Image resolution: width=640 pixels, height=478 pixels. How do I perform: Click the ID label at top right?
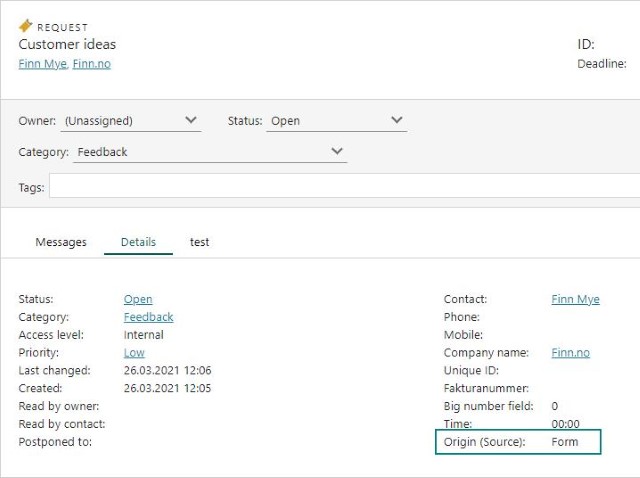586,44
